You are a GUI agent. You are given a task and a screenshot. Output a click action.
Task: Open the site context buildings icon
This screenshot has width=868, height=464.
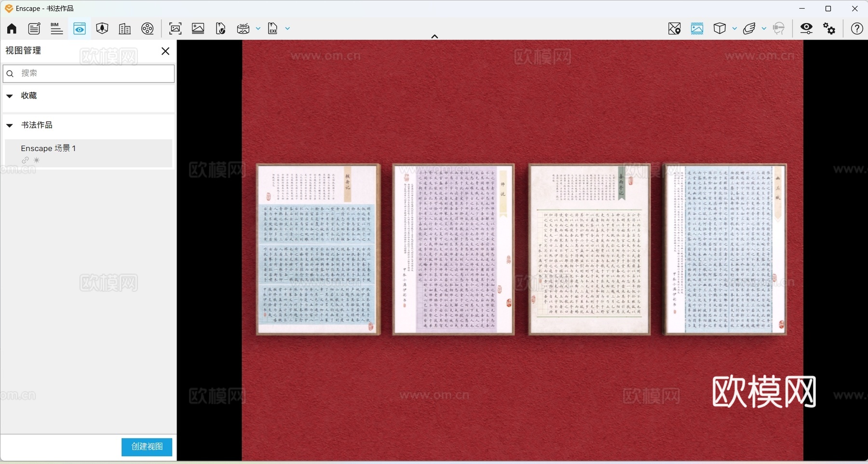click(x=124, y=28)
